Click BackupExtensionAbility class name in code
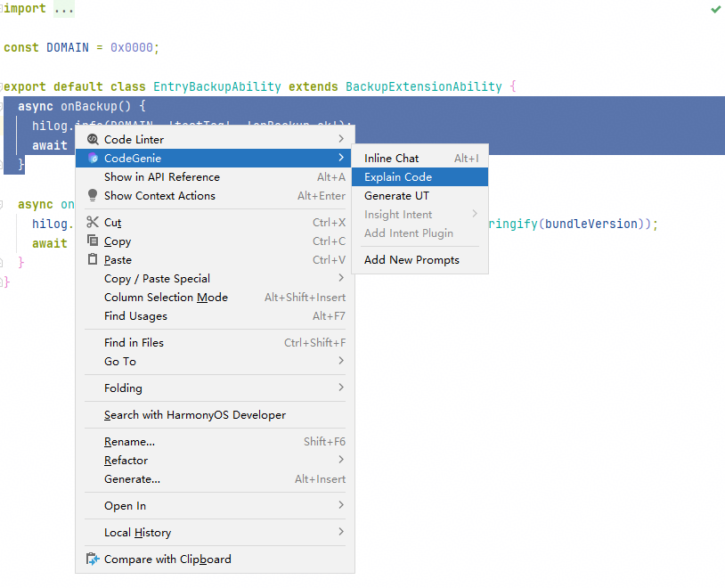725x588 pixels. tap(423, 87)
